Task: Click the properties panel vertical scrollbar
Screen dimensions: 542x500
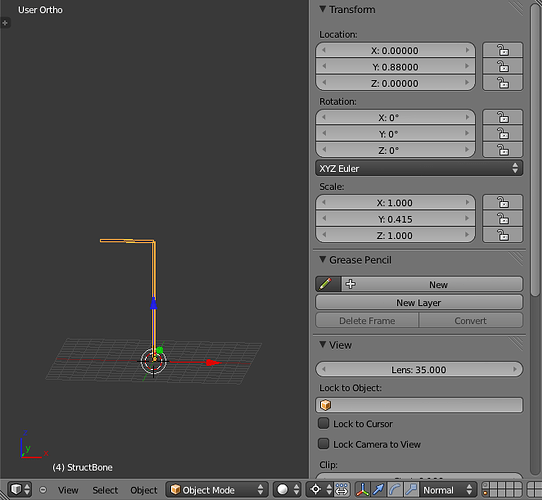Action: coord(535,150)
